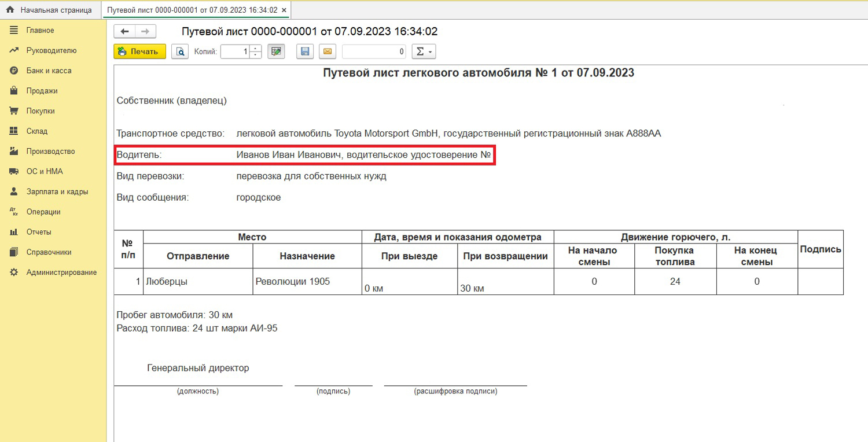Open the Зарплата и кадры section
Image resolution: width=868 pixels, height=442 pixels.
pyautogui.click(x=57, y=191)
